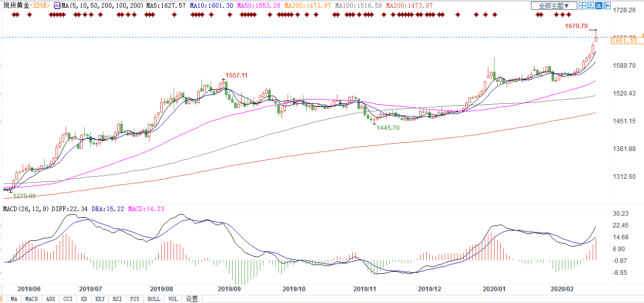Click the 1312.60 axis value
Screen dimensions: 644x303
point(624,176)
